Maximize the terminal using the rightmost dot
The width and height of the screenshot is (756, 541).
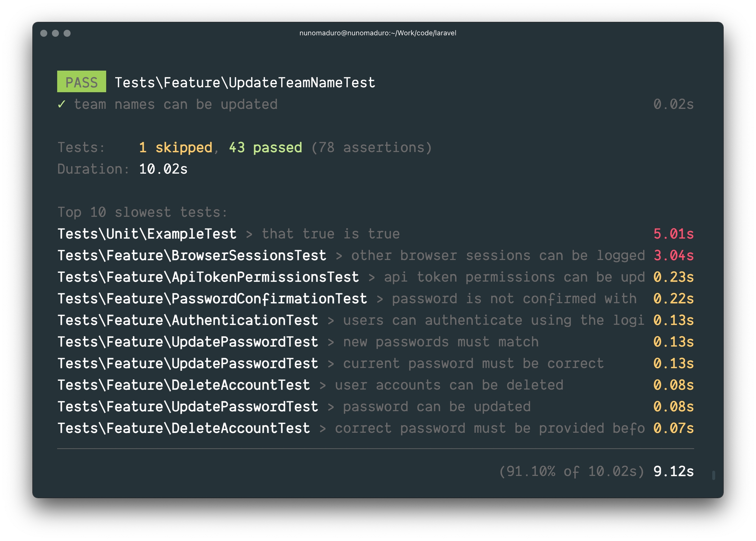click(67, 33)
